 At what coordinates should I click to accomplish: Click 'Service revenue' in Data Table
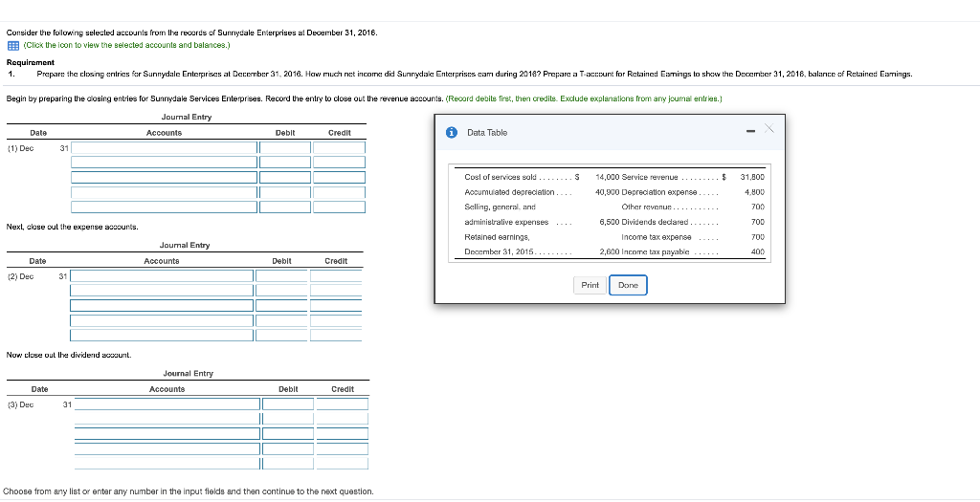[650, 177]
